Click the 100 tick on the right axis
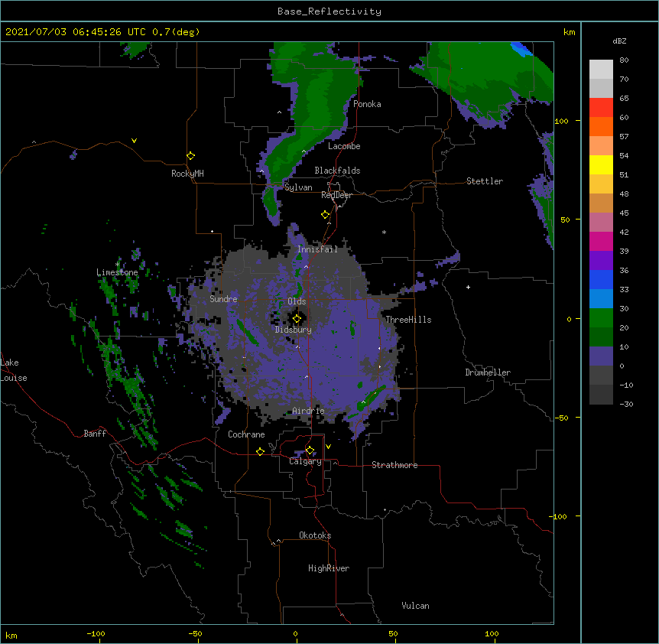 pyautogui.click(x=561, y=121)
